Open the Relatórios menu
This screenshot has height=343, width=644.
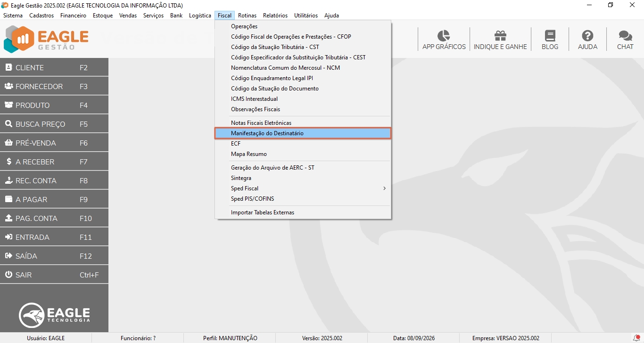click(275, 16)
